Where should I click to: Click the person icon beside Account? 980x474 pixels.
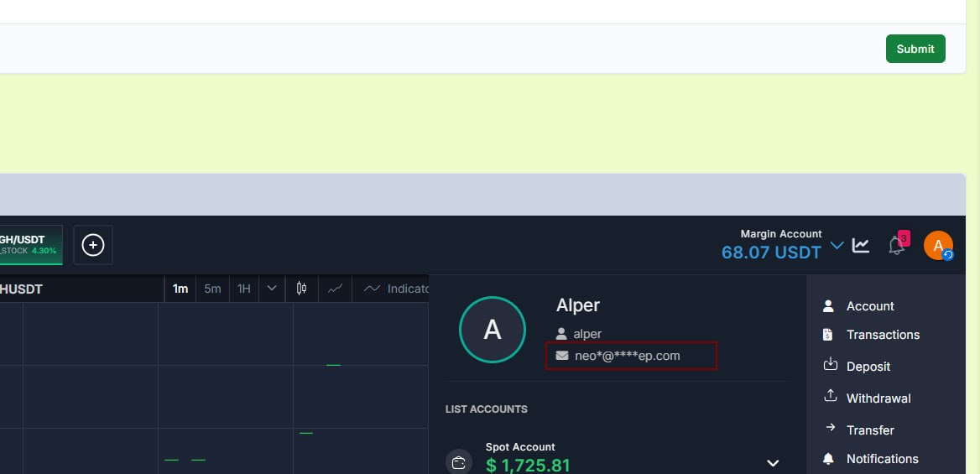pos(828,305)
